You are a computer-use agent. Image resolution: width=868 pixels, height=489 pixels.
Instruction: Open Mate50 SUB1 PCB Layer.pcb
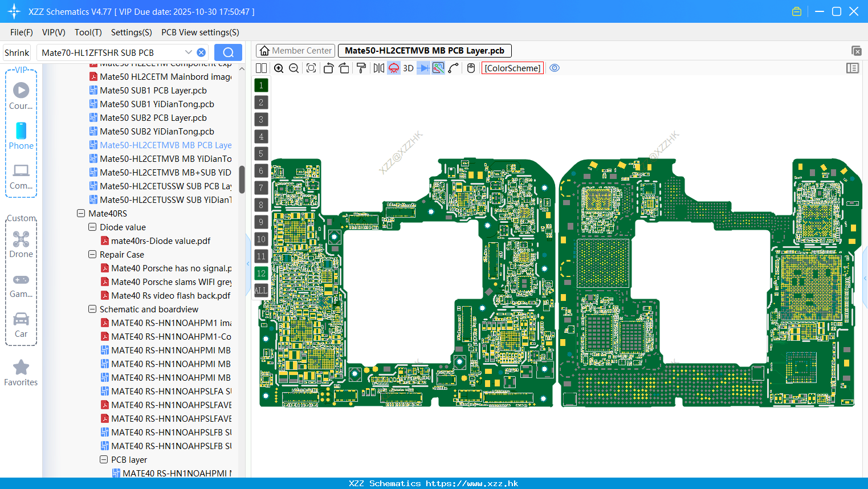coord(153,90)
